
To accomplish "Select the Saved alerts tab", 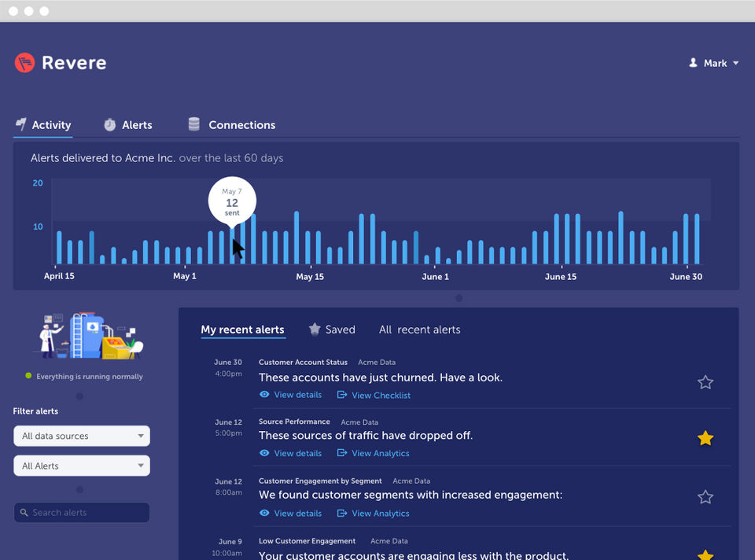I will [332, 330].
